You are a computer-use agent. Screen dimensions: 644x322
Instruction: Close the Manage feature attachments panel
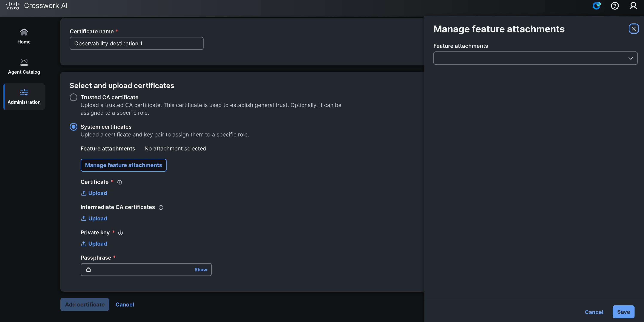634,29
